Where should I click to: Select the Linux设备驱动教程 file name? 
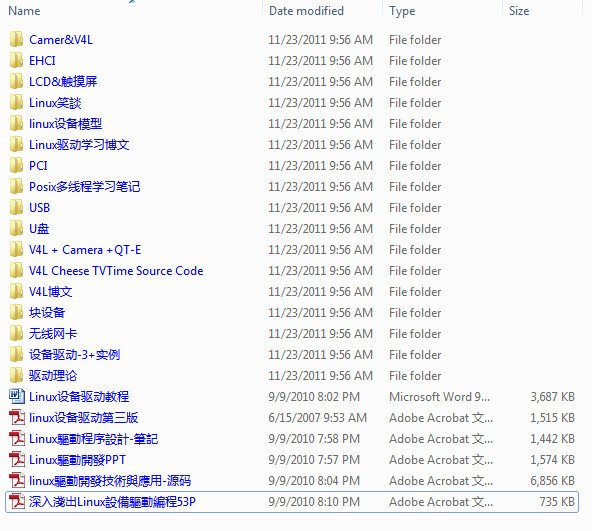tap(79, 397)
